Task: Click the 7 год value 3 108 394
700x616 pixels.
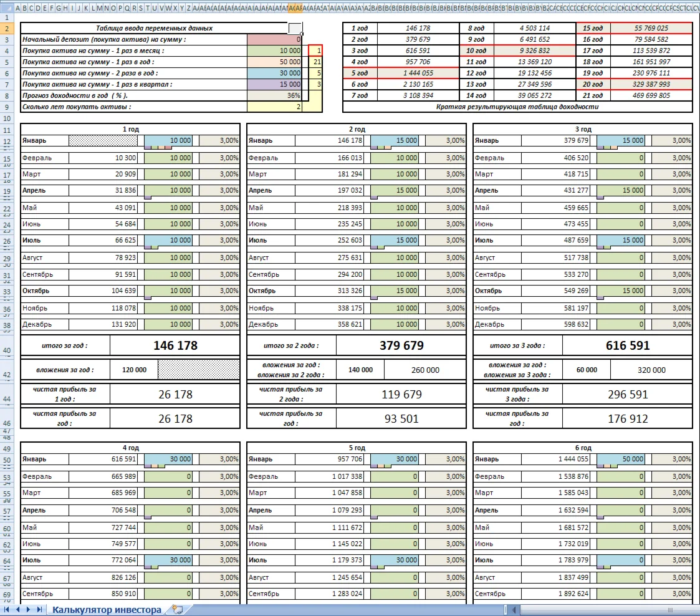Action: [x=418, y=95]
